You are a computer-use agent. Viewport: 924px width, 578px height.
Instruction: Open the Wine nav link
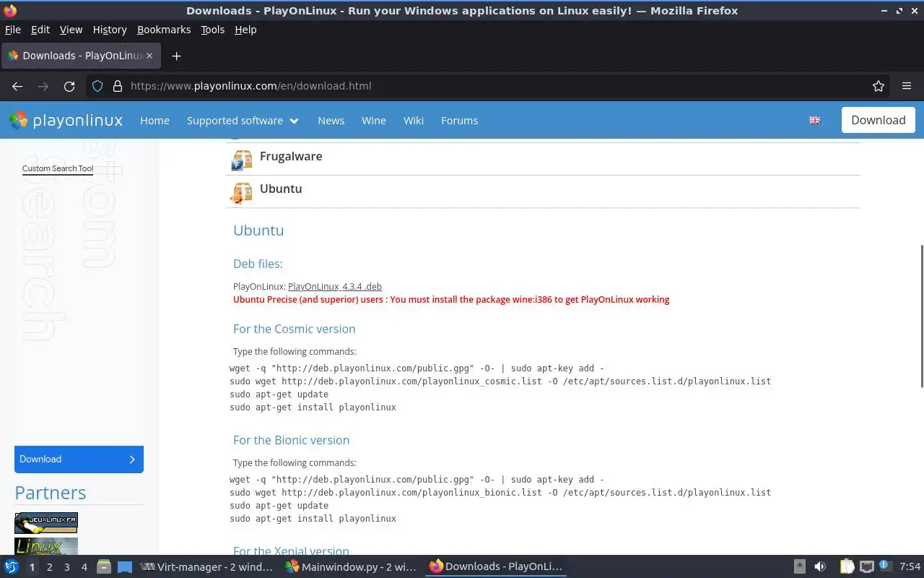[374, 121]
